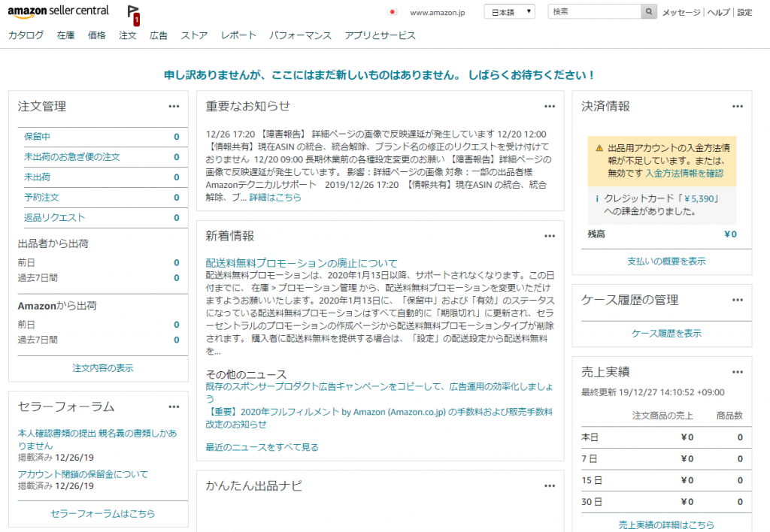
Task: Open the 2020年フルフィルメント by Amazon 手数料 notice
Action: click(380, 418)
